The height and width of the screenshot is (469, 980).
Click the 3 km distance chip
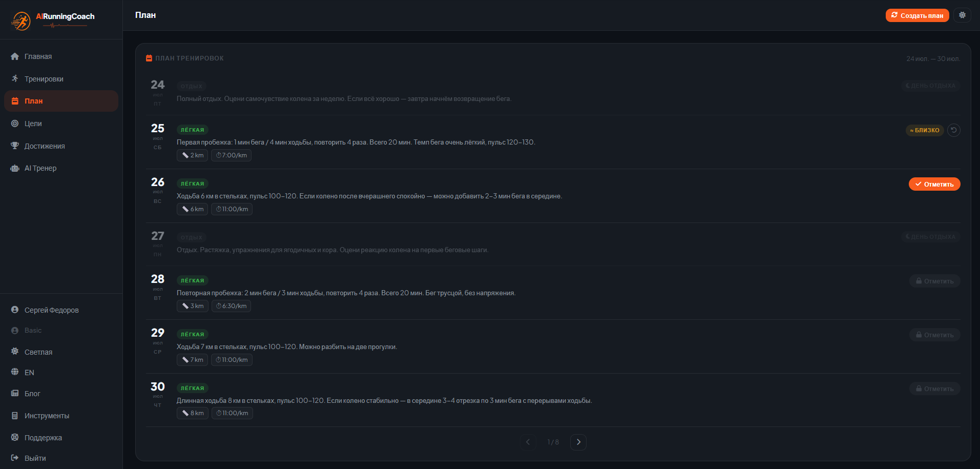point(193,306)
